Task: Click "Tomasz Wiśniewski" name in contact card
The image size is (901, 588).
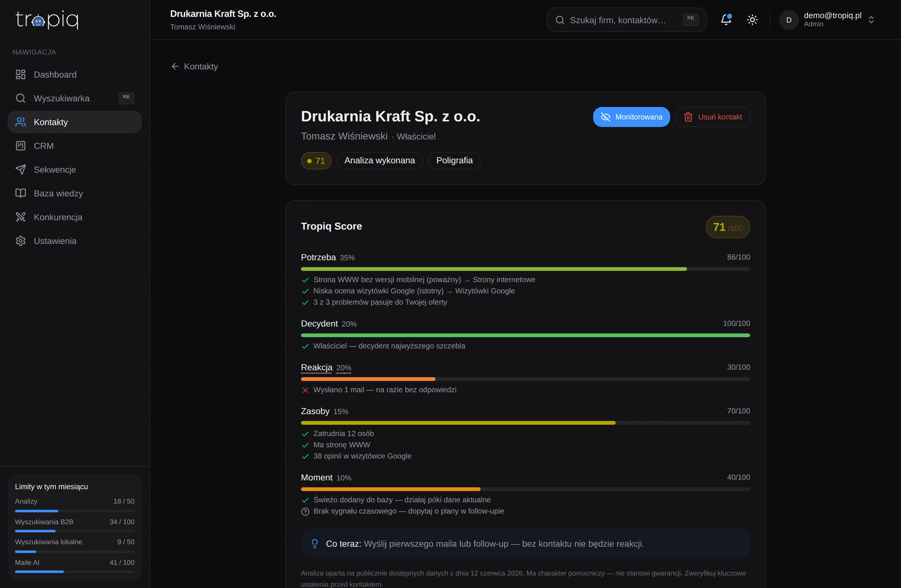Action: point(344,137)
